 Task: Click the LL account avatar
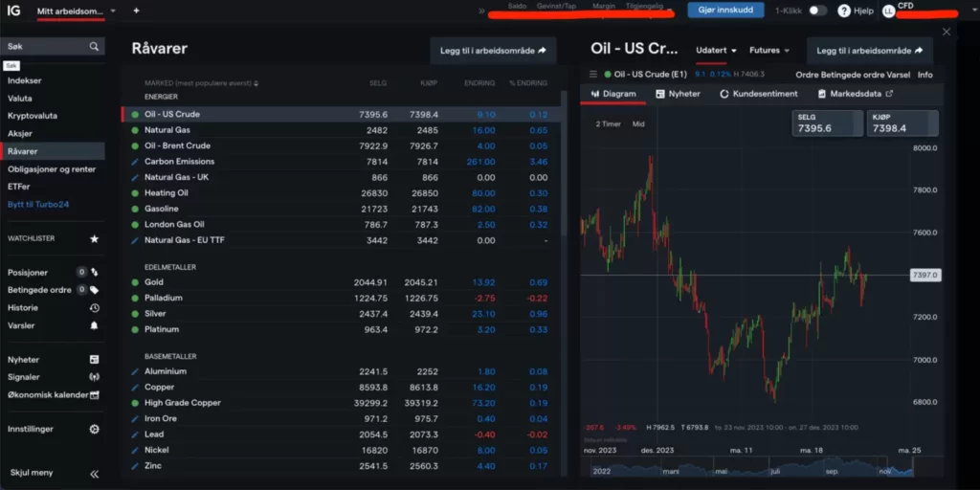tap(889, 11)
